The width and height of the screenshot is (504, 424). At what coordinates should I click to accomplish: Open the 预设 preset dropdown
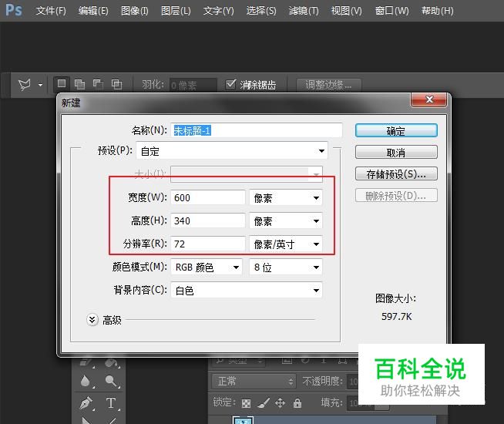pos(232,151)
